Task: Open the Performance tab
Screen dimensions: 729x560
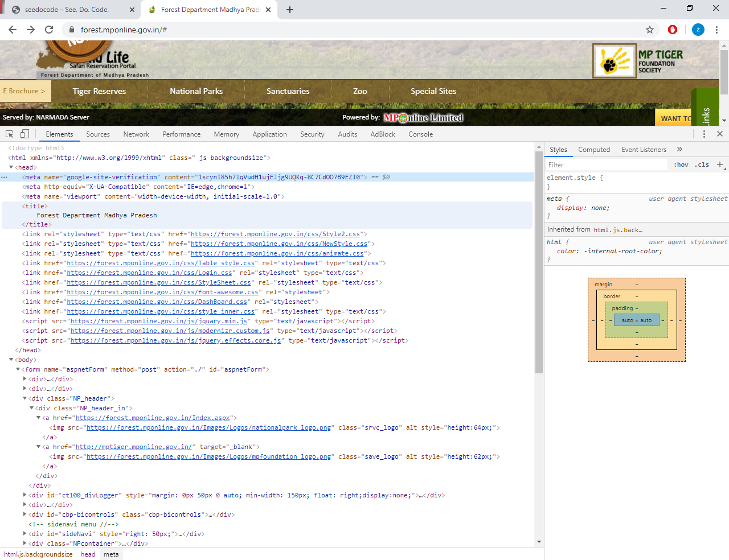Action: (182, 134)
